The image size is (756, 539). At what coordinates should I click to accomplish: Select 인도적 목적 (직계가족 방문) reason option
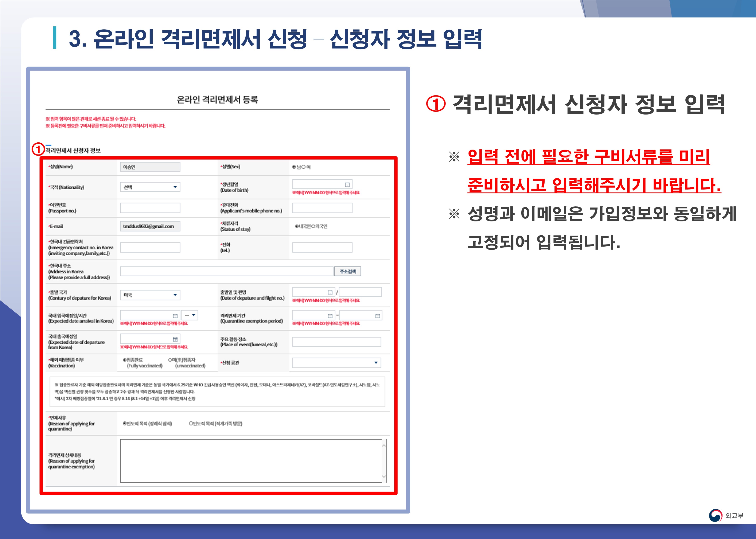point(191,423)
